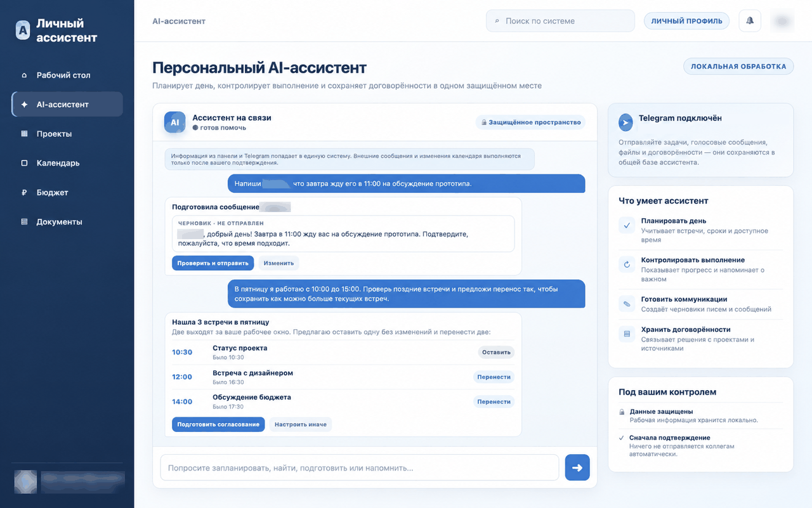
Task: Click "Перенести" for Обсуждение бюджета
Action: (494, 401)
